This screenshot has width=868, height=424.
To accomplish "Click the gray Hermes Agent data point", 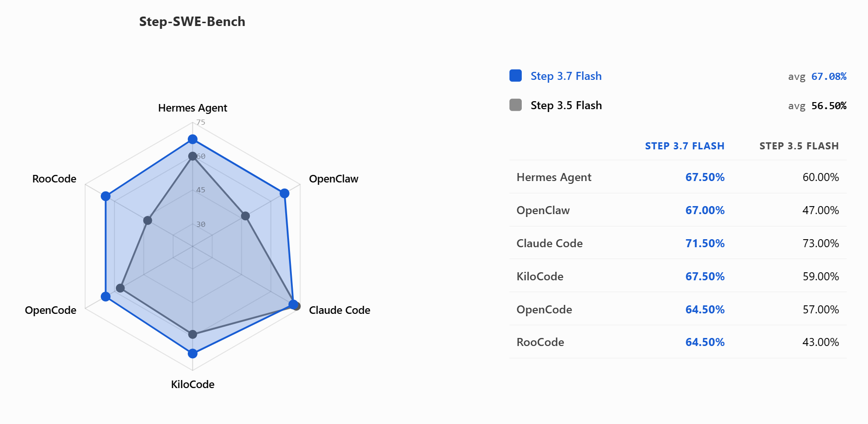I will coord(193,156).
